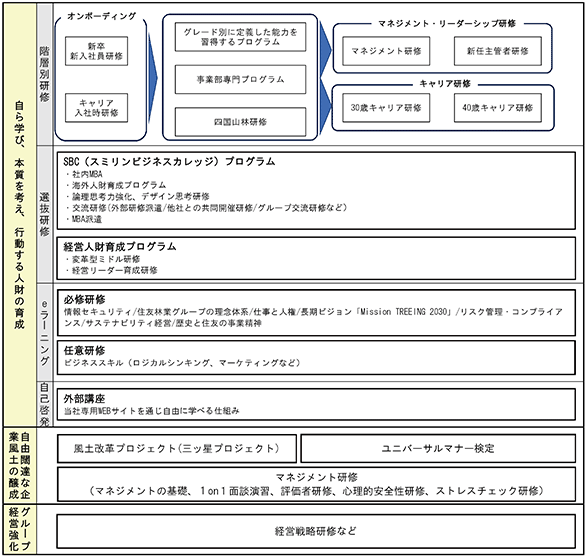
Task: Click the 経営戦略研修など box
Action: (x=316, y=531)
